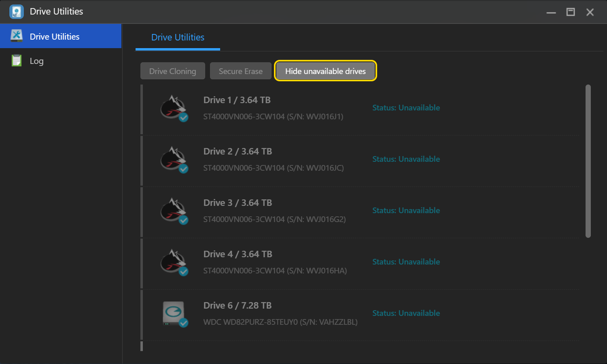Screen dimensions: 607x364
Task: Minimize the Drive Utilities window
Action: click(x=551, y=12)
